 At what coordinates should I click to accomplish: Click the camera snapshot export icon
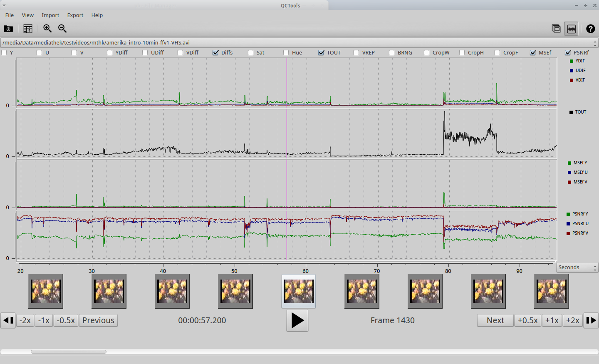pos(8,29)
